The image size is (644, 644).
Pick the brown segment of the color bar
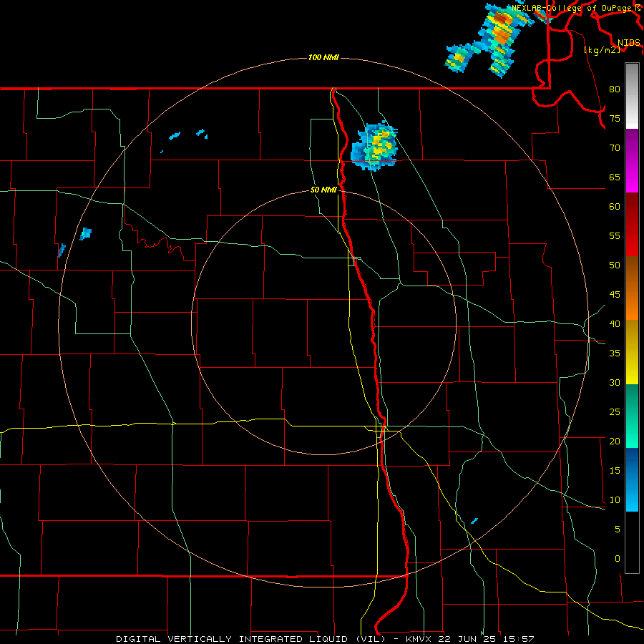pos(632,273)
